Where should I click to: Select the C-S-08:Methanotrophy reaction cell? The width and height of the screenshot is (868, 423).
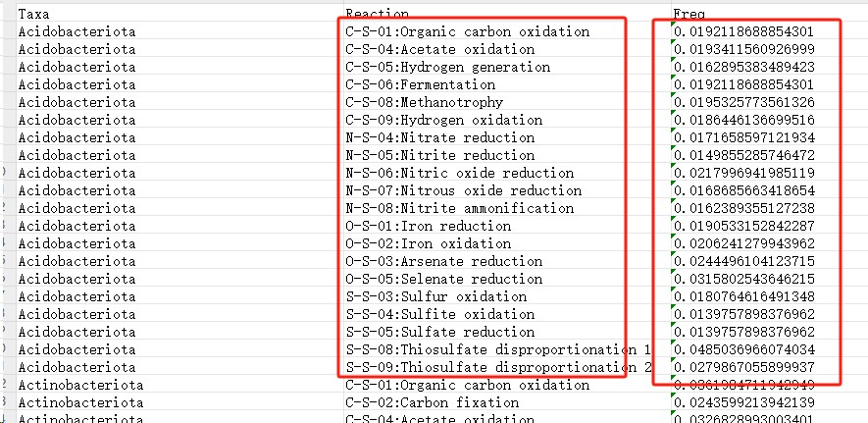pos(424,102)
